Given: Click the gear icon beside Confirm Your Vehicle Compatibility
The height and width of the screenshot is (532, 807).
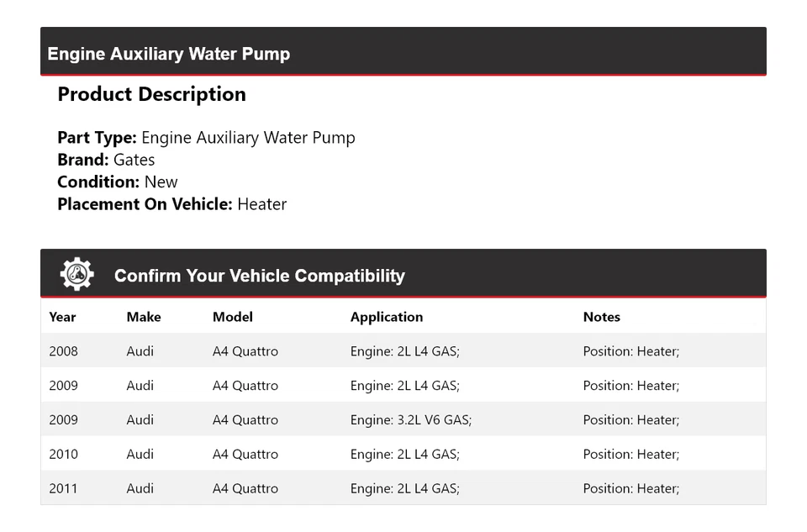Looking at the screenshot, I should pos(76,275).
